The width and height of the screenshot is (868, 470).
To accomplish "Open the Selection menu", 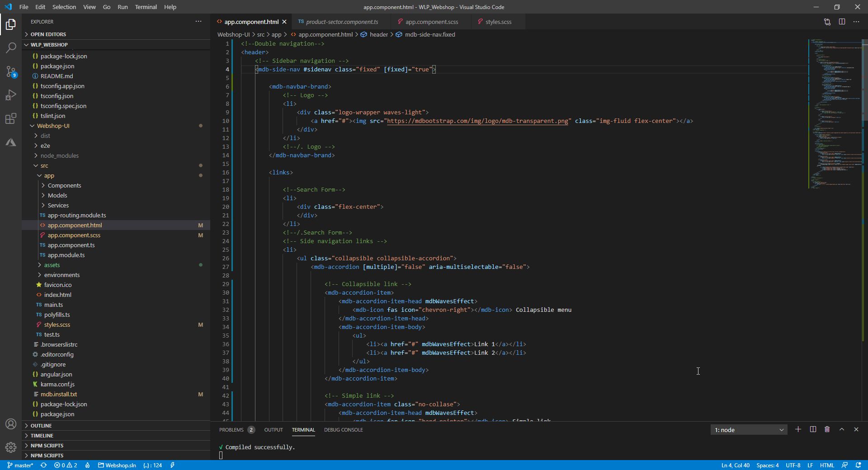I will click(x=64, y=7).
